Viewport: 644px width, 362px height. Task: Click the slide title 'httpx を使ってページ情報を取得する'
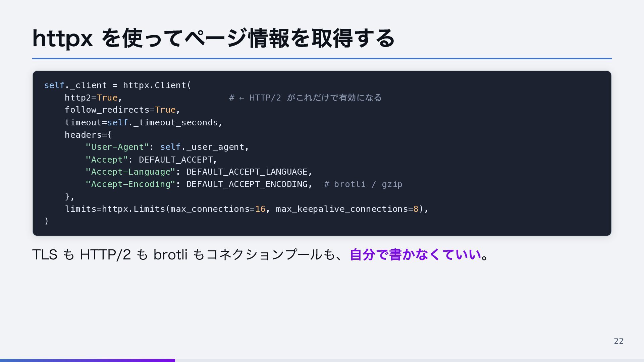[213, 38]
